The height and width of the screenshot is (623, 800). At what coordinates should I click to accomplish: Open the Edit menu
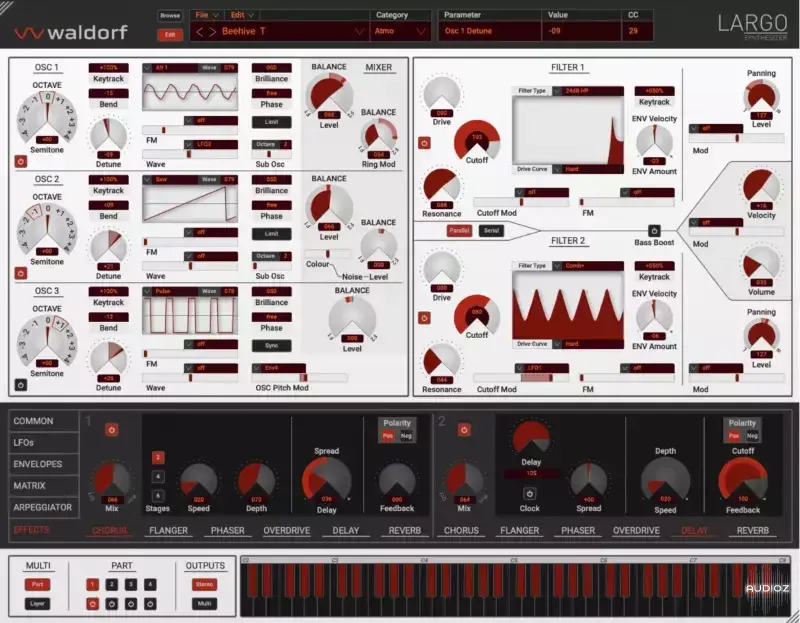[242, 15]
